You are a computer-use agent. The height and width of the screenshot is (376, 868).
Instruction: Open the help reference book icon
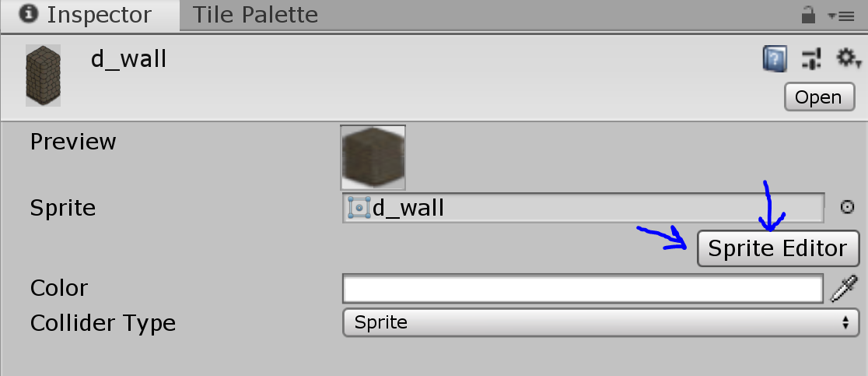774,58
